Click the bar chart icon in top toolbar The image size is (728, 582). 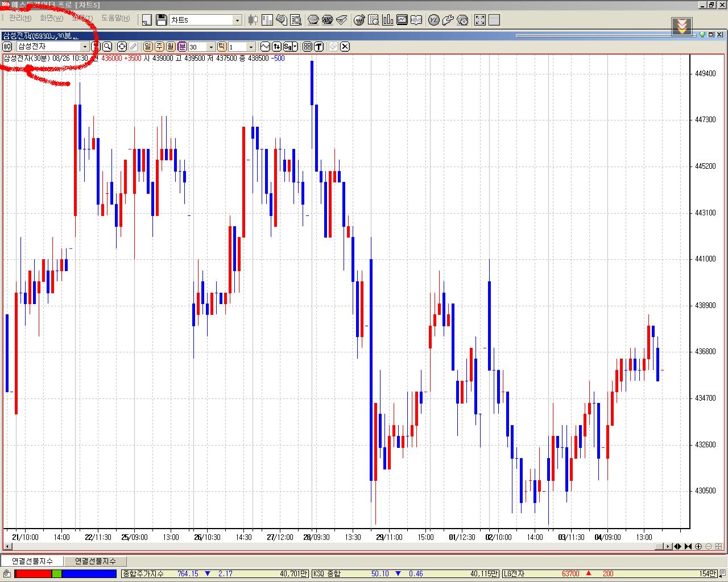(x=388, y=20)
